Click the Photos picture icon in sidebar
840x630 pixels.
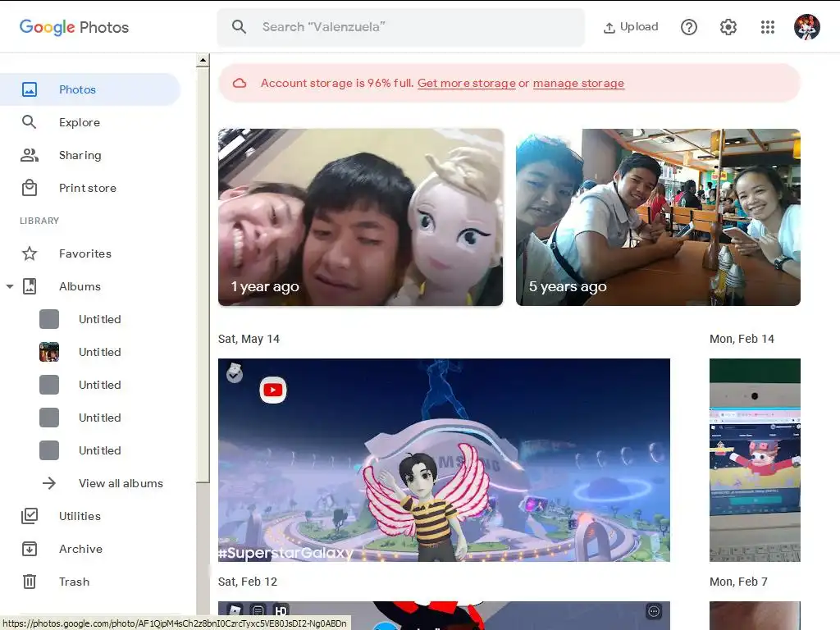[x=30, y=89]
